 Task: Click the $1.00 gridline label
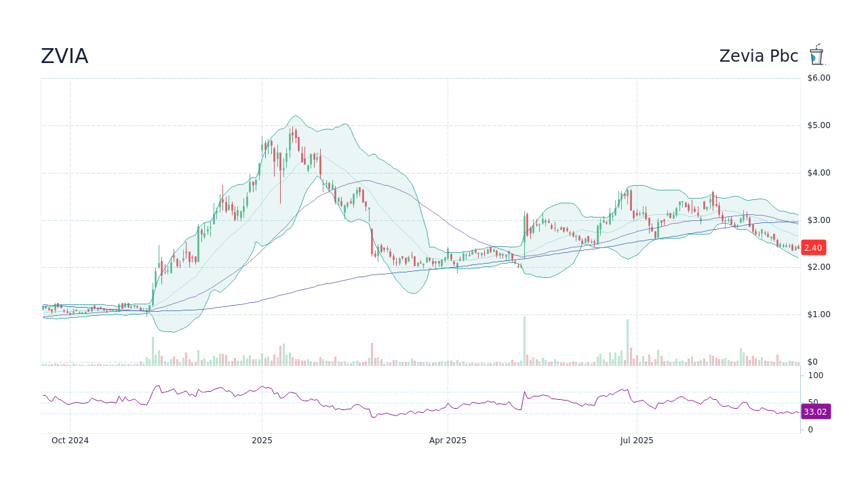coord(818,314)
